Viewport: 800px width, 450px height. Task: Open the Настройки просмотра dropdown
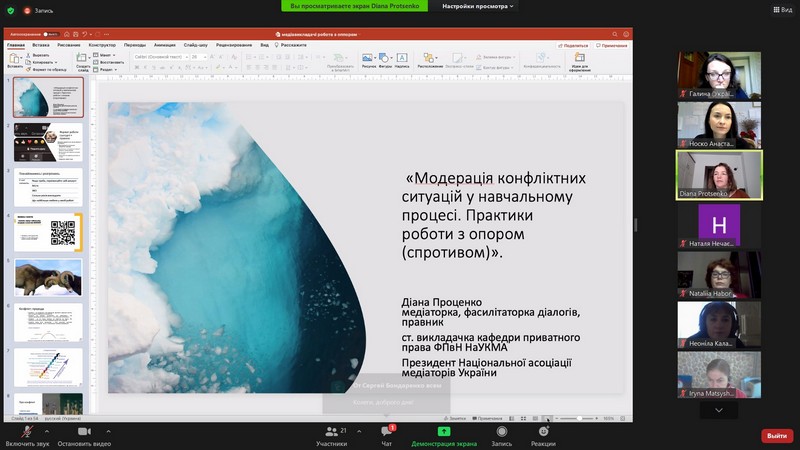coord(478,6)
